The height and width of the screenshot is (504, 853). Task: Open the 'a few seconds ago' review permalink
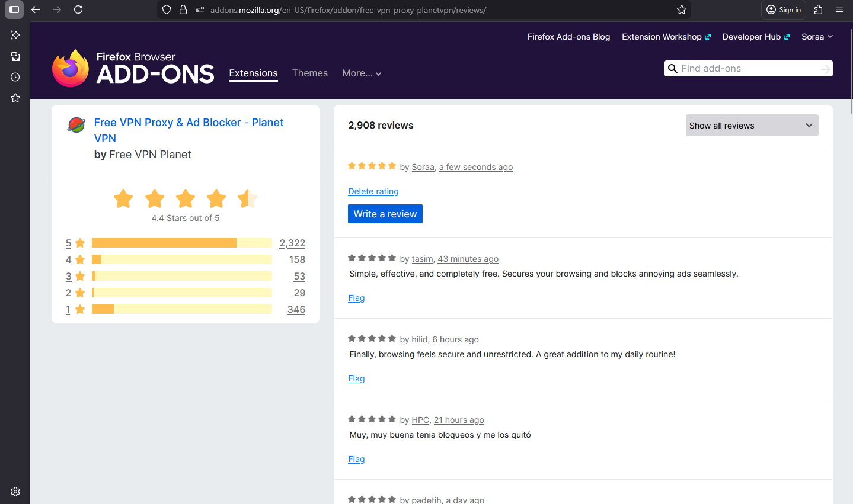[x=476, y=167]
